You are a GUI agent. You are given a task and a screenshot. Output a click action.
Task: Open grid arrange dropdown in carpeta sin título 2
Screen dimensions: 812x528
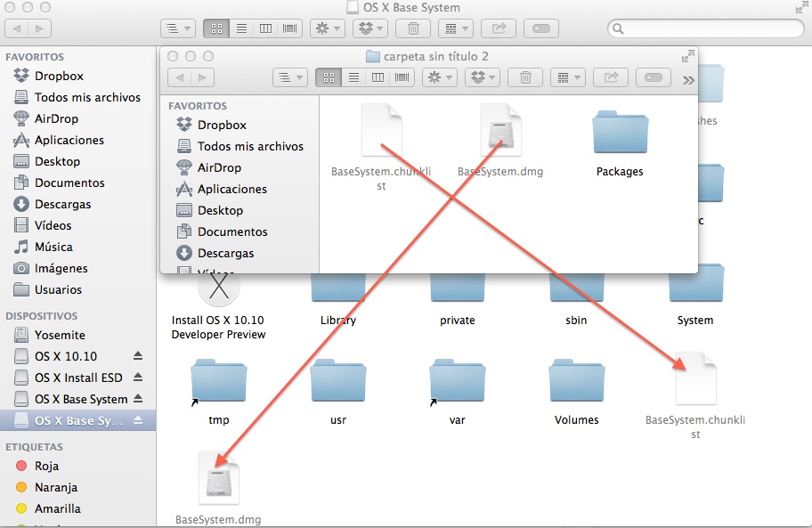[568, 77]
